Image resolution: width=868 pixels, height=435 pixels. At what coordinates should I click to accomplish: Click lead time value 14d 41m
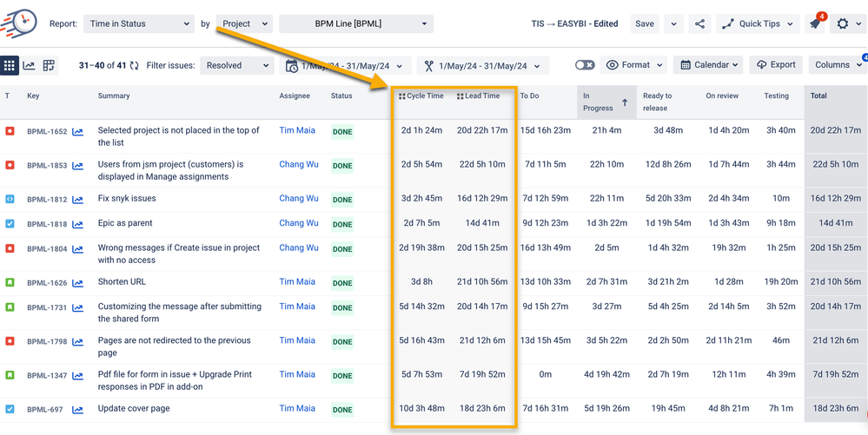tap(482, 223)
